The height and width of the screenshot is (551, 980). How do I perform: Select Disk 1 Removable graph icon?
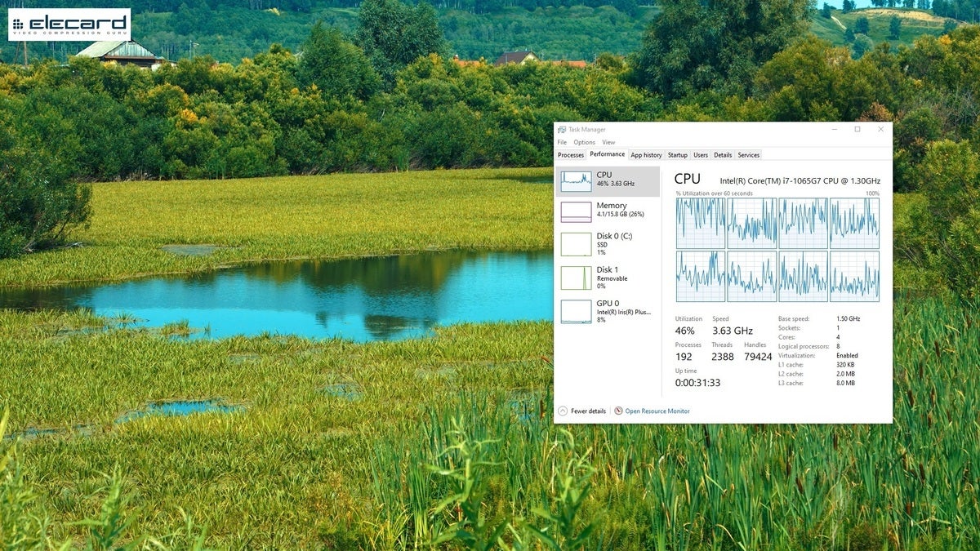coord(576,278)
